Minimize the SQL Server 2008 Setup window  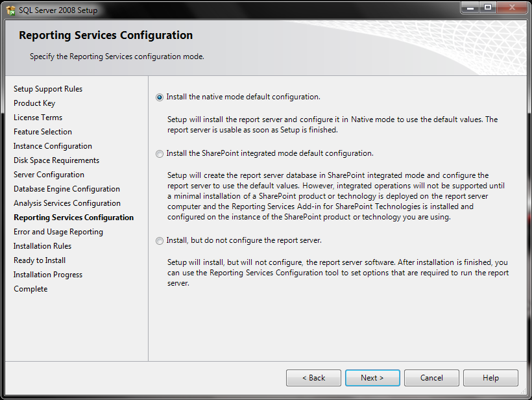tap(470, 8)
